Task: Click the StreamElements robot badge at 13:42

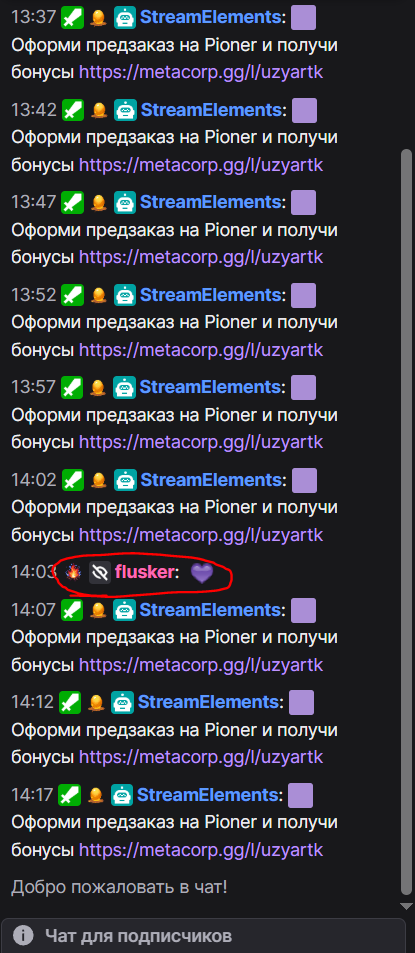Action: [125, 111]
